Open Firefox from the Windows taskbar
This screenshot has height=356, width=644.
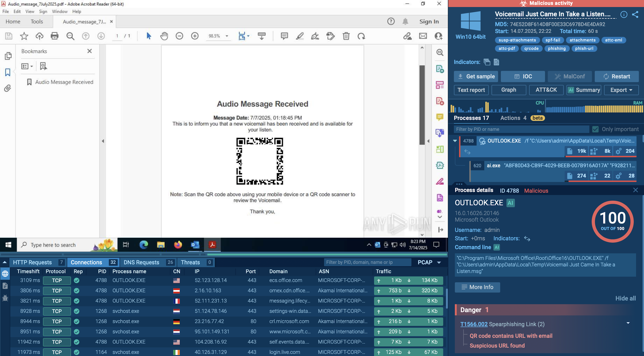pos(178,245)
